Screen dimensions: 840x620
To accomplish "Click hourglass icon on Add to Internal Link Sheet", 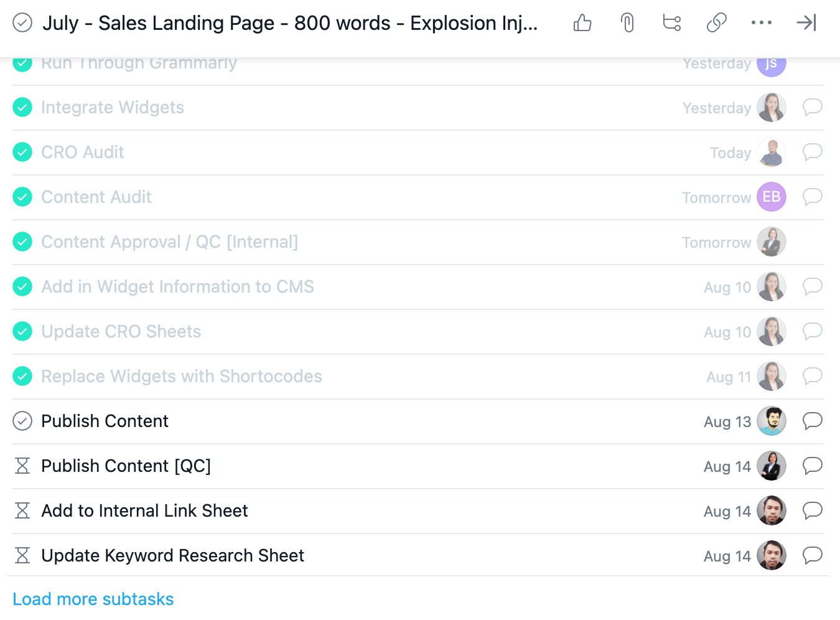I will pos(22,511).
